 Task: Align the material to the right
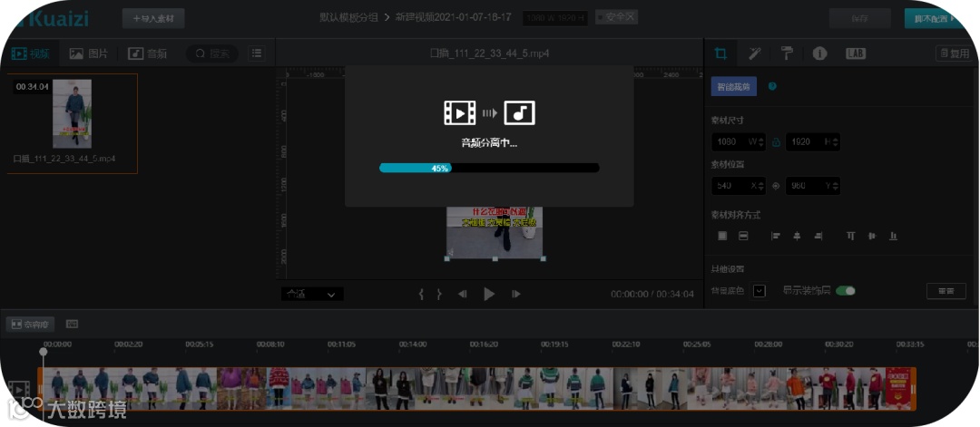coord(818,236)
